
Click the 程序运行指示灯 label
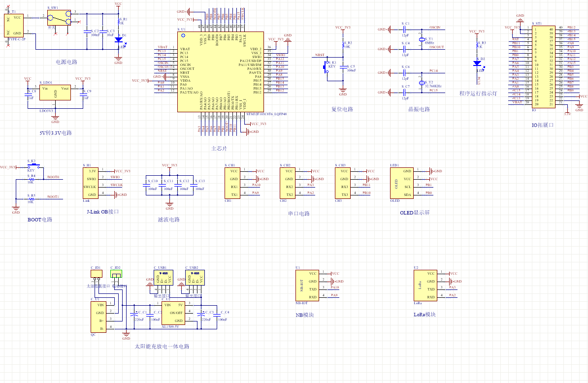478,94
